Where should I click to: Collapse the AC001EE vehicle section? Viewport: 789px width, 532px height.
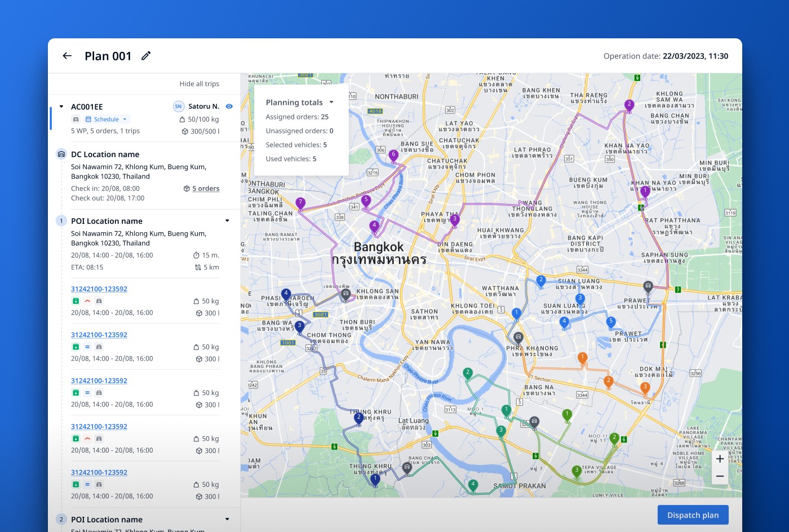[61, 107]
